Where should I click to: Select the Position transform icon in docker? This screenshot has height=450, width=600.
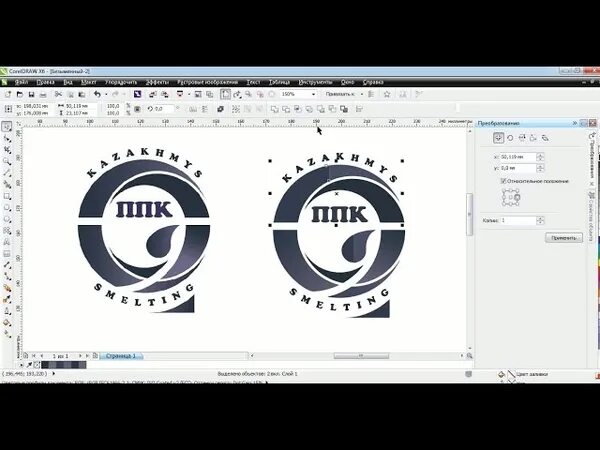click(498, 138)
